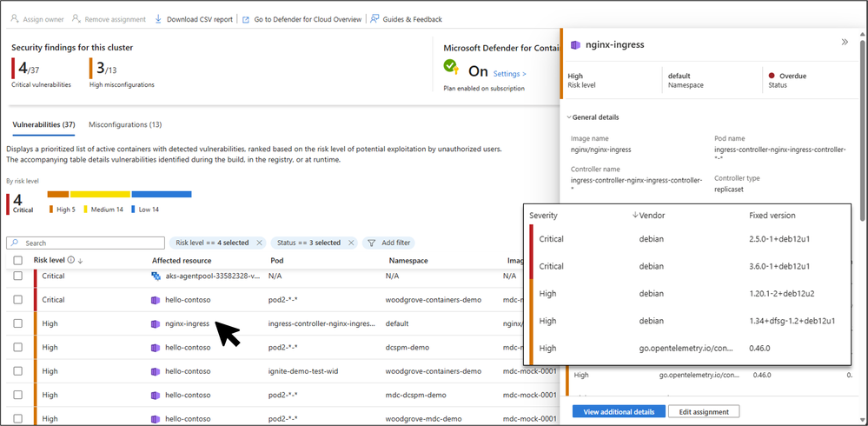Click hello-contoso icon in ignite-demo-test-wid row
Screen dimensions: 868x426
156,371
